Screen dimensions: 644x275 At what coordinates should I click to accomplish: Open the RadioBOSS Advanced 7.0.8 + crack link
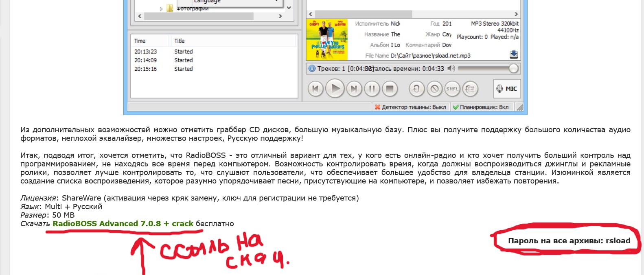pyautogui.click(x=123, y=224)
